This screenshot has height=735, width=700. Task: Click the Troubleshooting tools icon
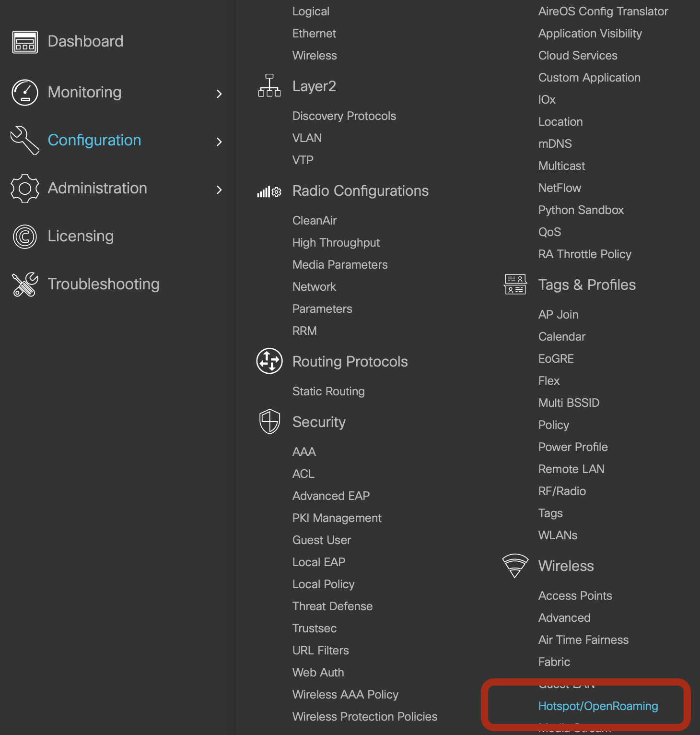[x=25, y=285]
